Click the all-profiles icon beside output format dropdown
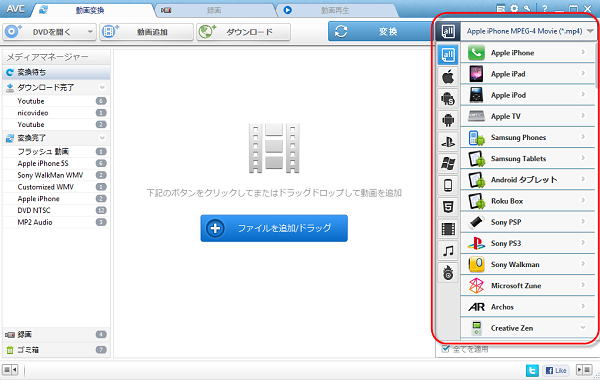Viewport: 600px width, 380px height. pos(448,31)
